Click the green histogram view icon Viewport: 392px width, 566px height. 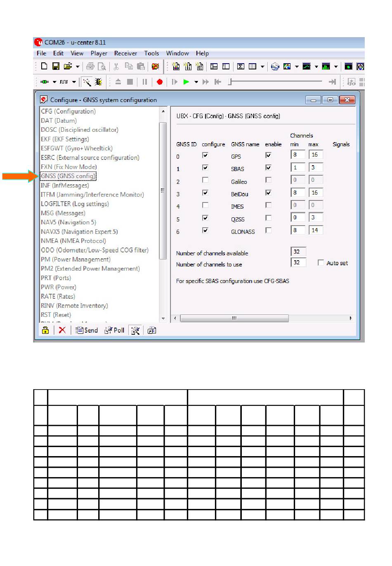click(326, 66)
